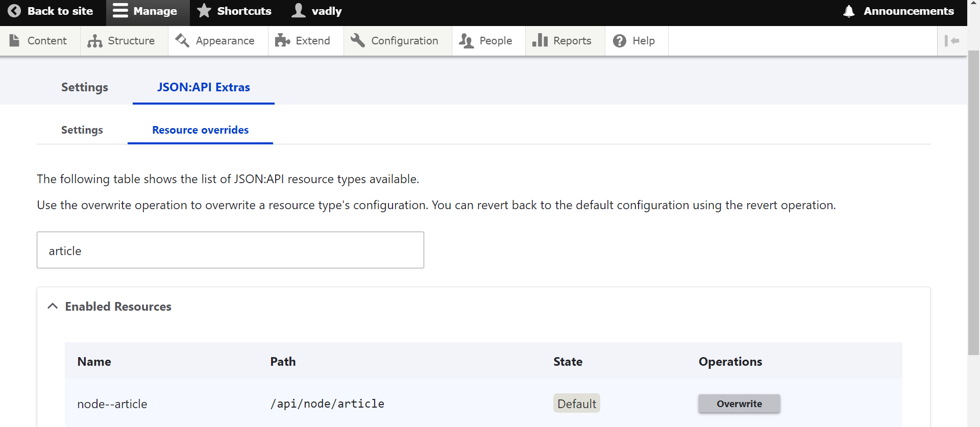Image resolution: width=980 pixels, height=427 pixels.
Task: Open Content from the admin toolbar
Action: coord(39,41)
